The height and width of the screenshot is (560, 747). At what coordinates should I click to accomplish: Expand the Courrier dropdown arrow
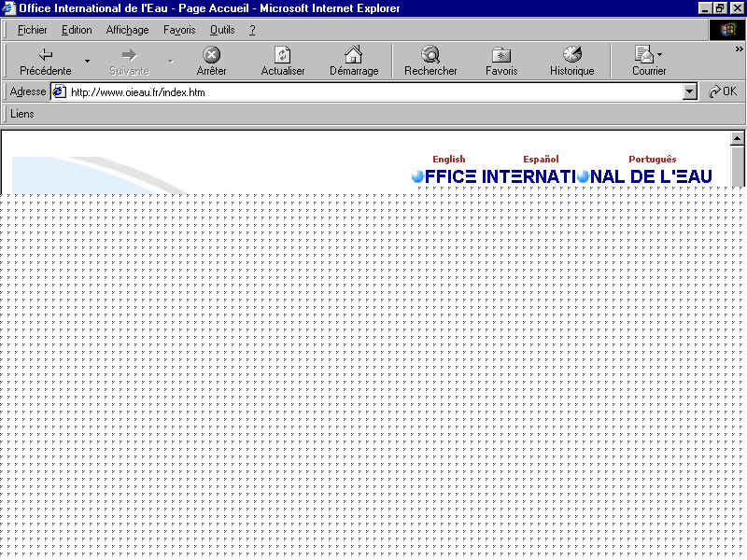tap(660, 54)
